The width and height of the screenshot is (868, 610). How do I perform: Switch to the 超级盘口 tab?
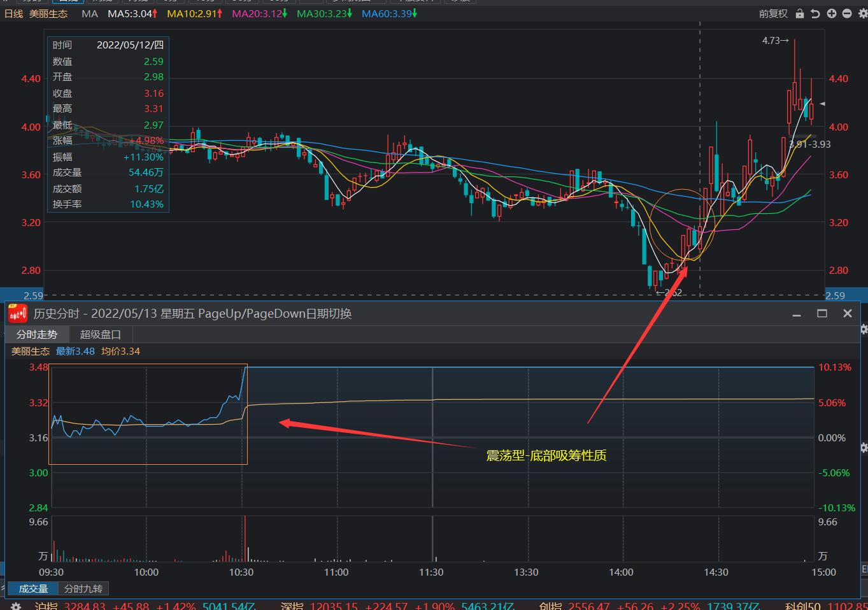pyautogui.click(x=100, y=334)
